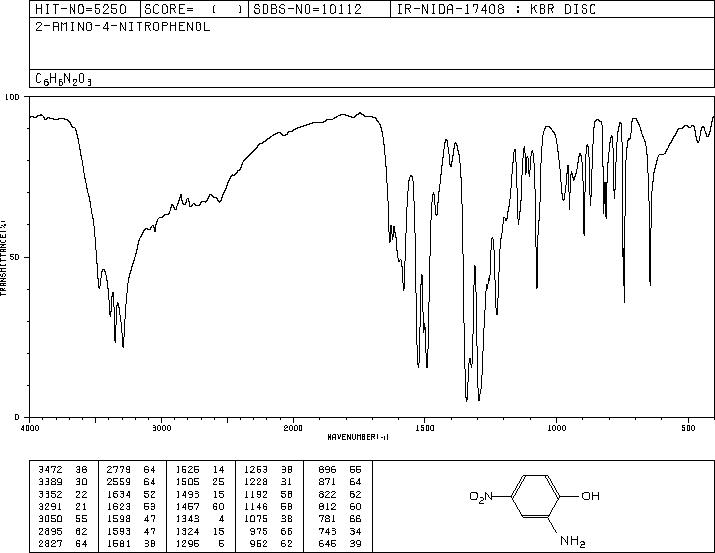Click the benzene ring in the structure drawing
Image resolution: width=715 pixels, height=553 pixels.
[535, 496]
